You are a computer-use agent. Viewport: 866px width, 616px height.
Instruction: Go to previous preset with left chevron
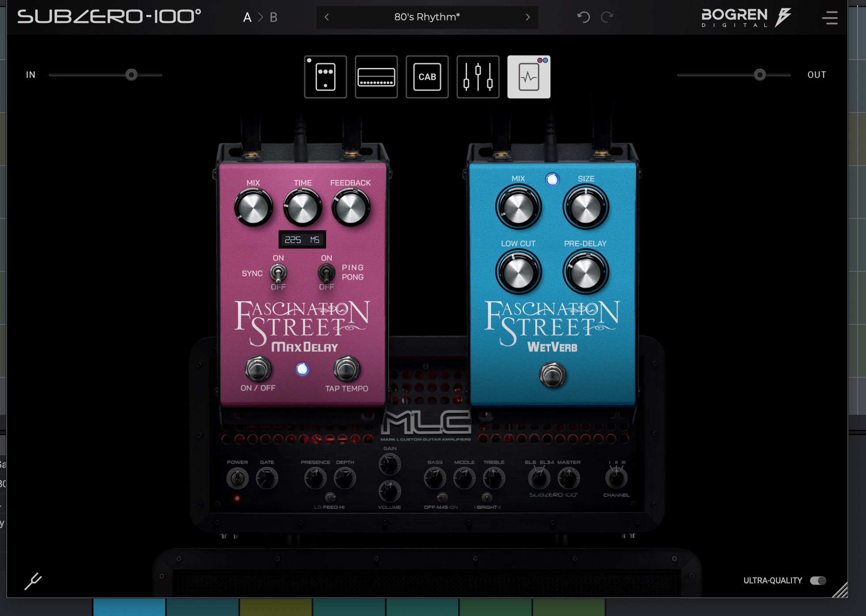[x=327, y=17]
